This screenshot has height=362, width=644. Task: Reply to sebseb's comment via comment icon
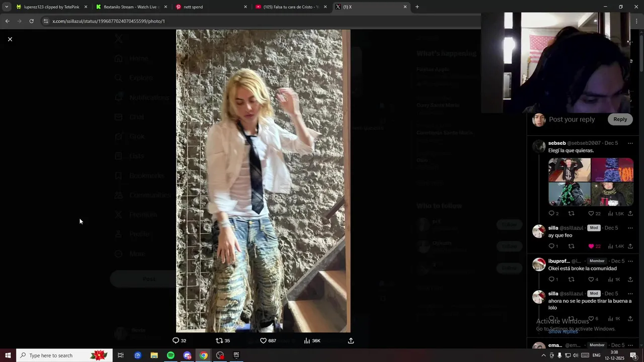tap(551, 213)
